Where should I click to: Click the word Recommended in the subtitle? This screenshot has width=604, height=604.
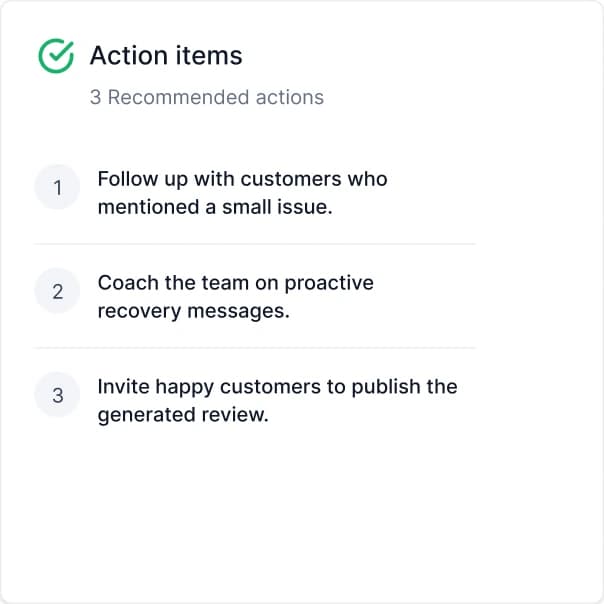click(178, 97)
